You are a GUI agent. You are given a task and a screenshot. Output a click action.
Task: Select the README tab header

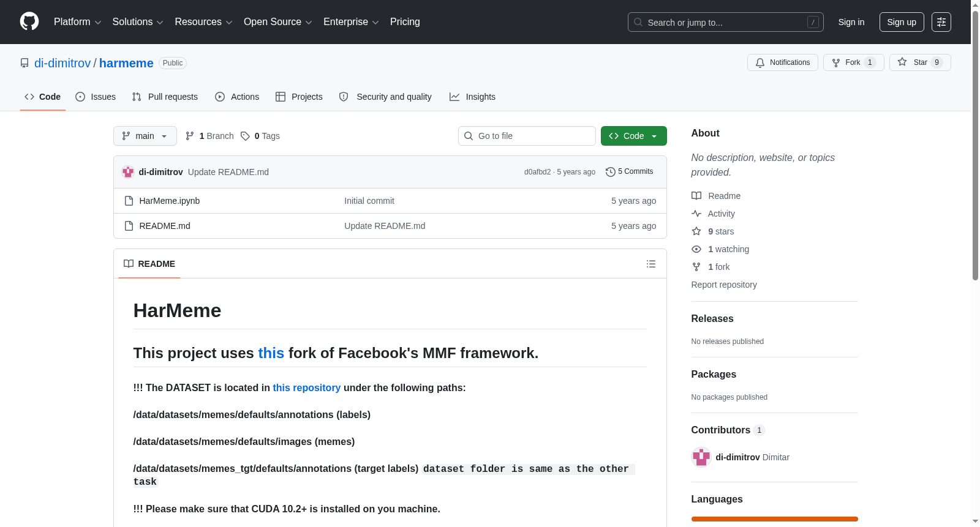point(149,264)
